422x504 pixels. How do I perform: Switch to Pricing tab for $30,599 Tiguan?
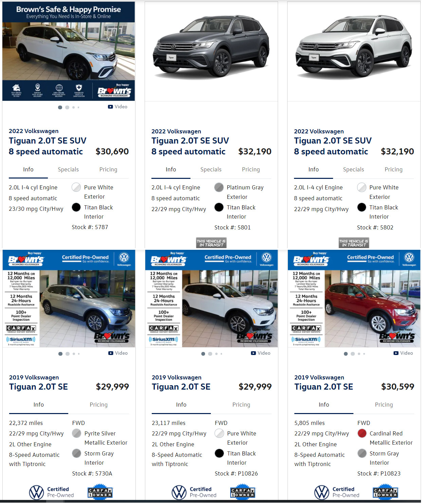coord(384,405)
